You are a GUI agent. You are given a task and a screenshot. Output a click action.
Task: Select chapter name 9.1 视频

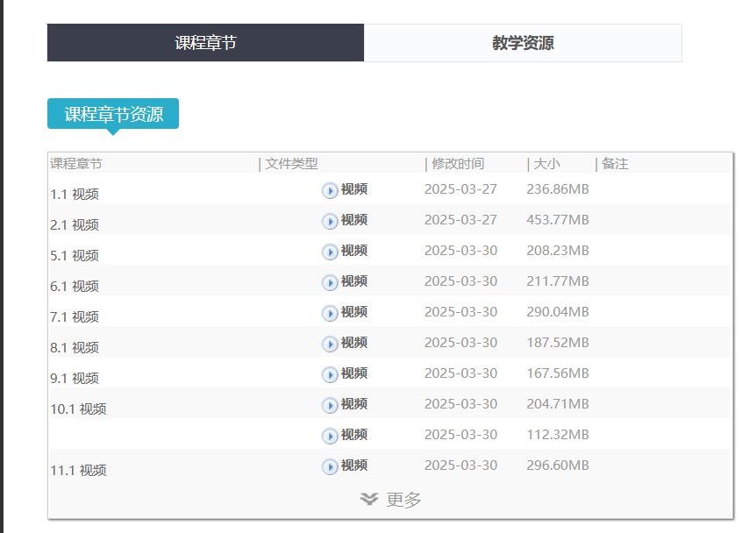[75, 379]
